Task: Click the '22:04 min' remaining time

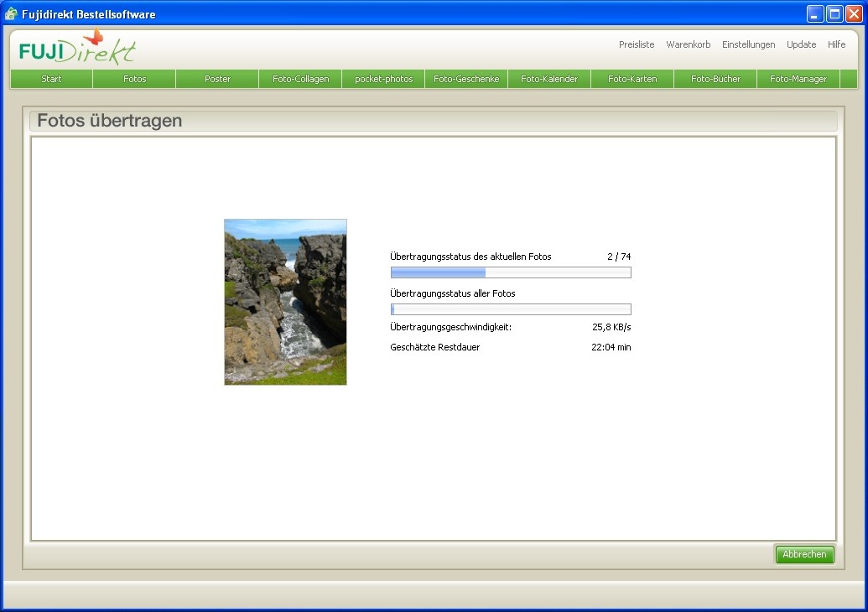Action: coord(611,347)
